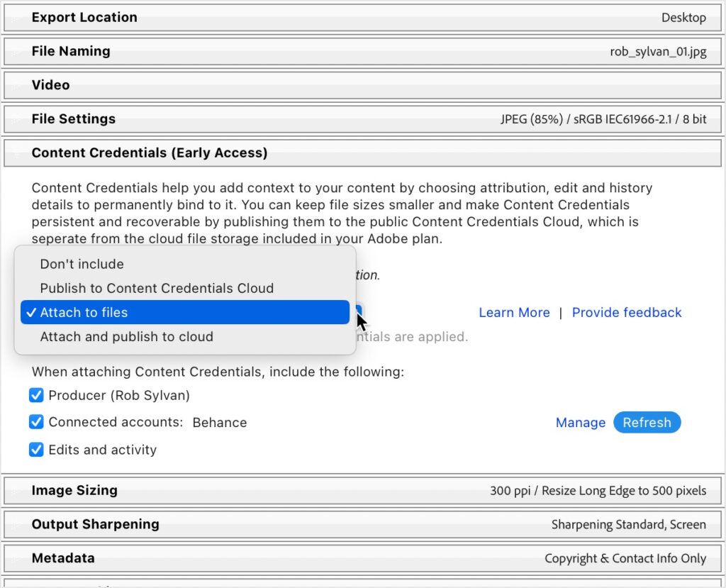This screenshot has height=588, width=726.
Task: Disable the Edits and activity checkbox
Action: click(x=36, y=450)
